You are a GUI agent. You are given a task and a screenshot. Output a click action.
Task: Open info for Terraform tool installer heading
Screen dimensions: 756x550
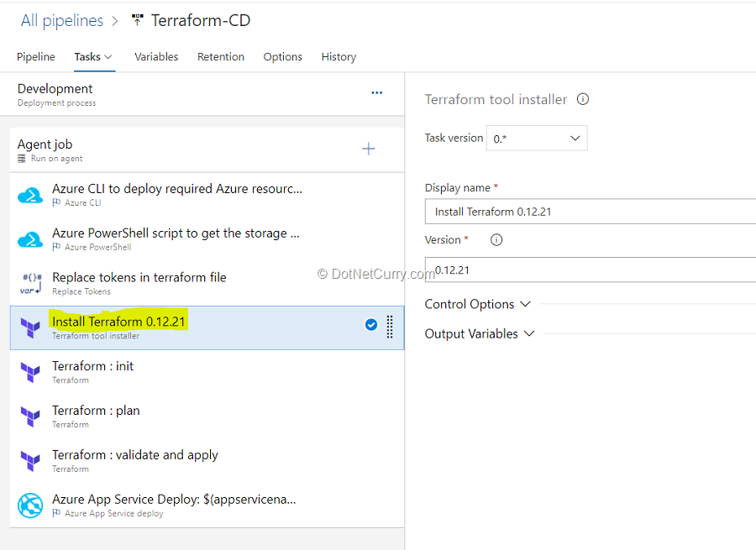tap(583, 99)
